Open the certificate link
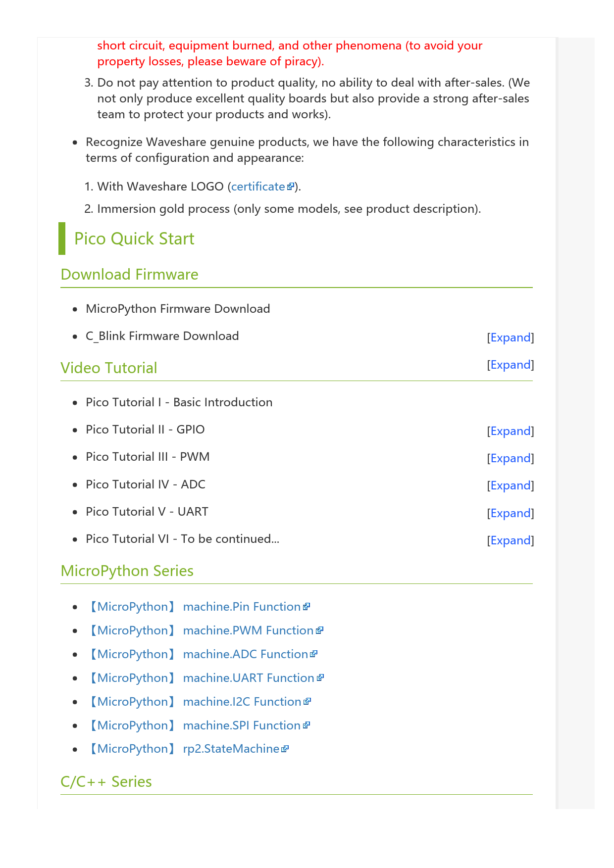This screenshot has width=614, height=868. pyautogui.click(x=258, y=187)
